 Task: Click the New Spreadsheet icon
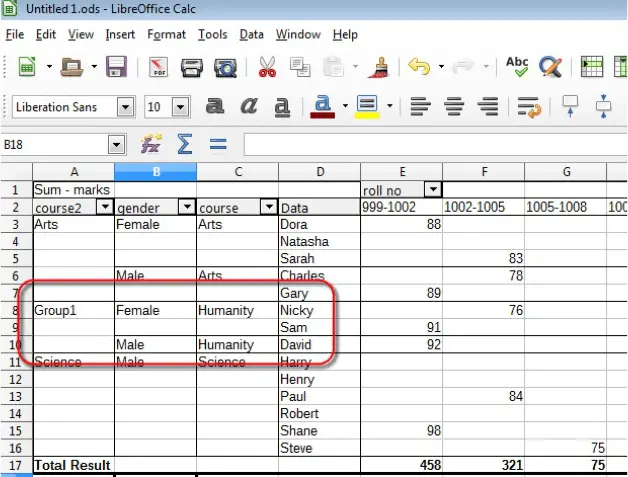tap(27, 66)
